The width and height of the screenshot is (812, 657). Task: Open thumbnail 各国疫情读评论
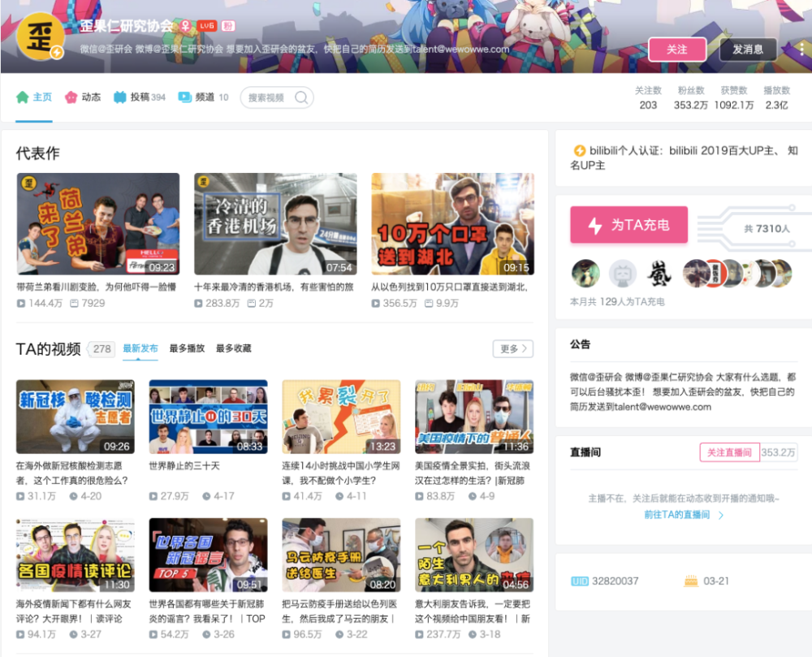tap(75, 555)
